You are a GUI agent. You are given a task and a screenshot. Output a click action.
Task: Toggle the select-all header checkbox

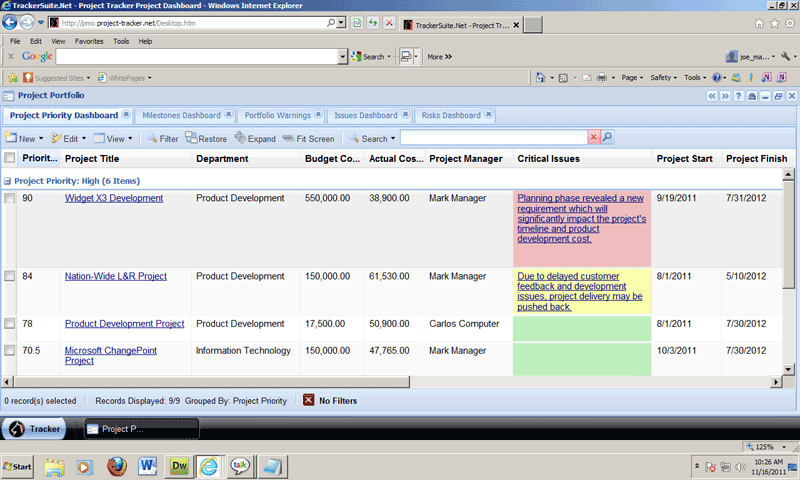click(x=10, y=158)
